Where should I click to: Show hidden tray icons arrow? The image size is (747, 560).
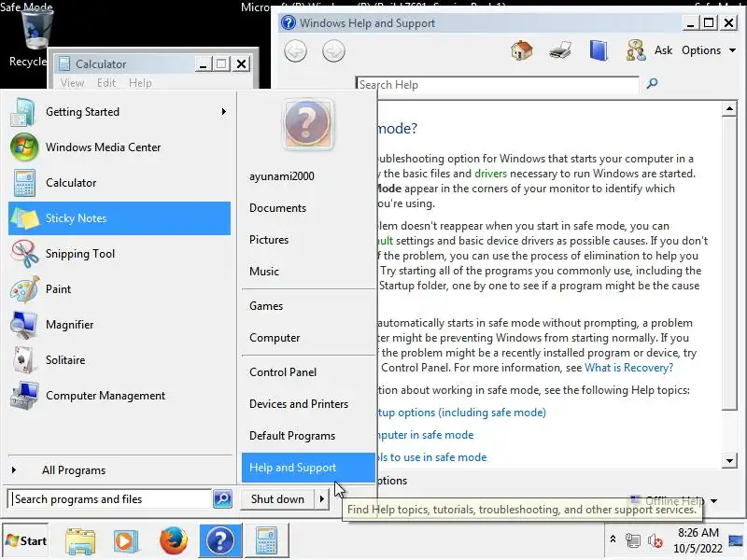click(613, 539)
